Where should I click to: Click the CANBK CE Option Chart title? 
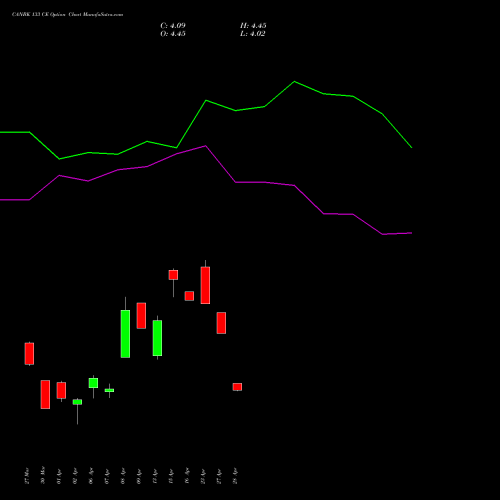(x=67, y=15)
